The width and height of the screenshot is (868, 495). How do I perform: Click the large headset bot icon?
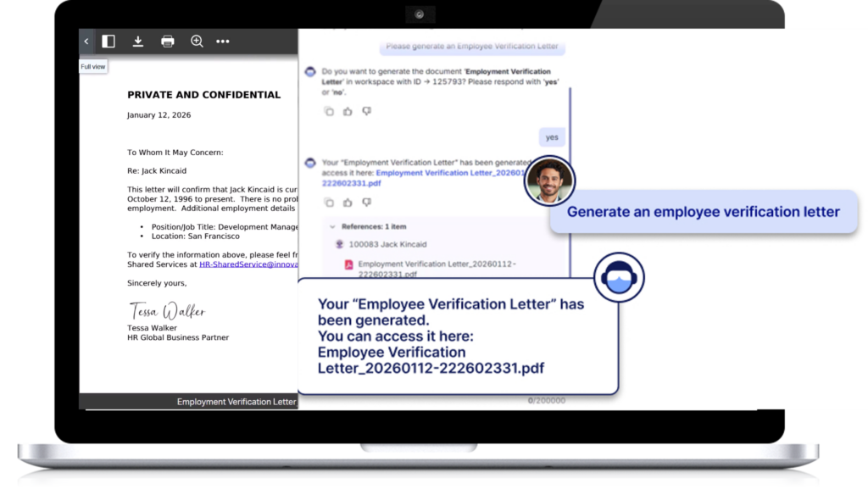click(619, 277)
